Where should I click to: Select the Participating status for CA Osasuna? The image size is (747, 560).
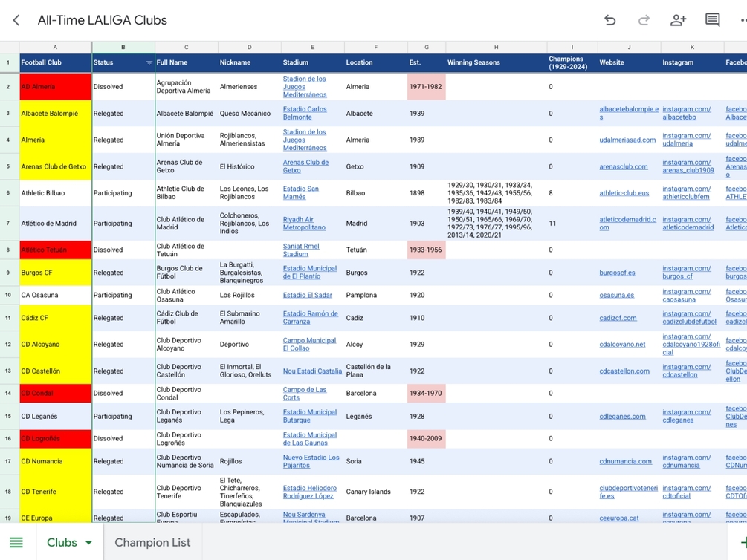click(123, 296)
